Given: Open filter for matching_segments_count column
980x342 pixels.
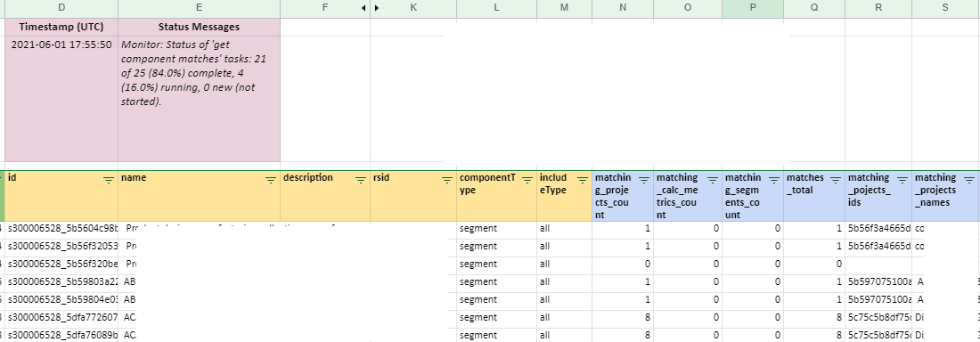Looking at the screenshot, I should point(773,179).
